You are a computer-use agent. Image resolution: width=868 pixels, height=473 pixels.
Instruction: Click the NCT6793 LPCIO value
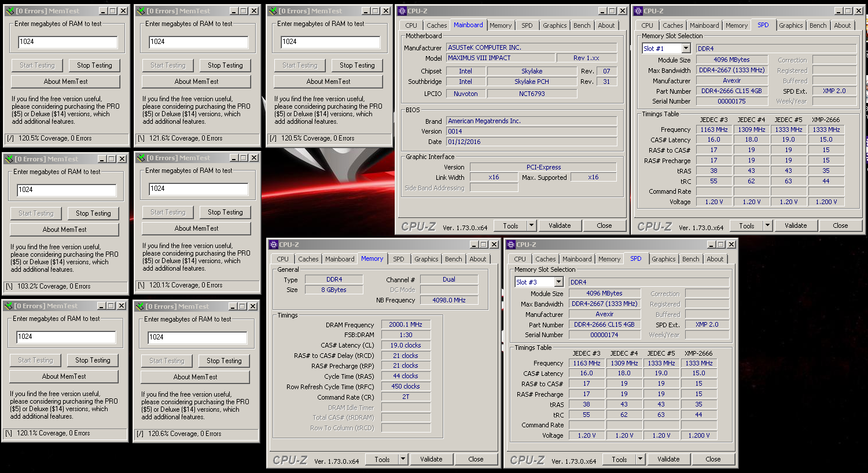pos(532,94)
